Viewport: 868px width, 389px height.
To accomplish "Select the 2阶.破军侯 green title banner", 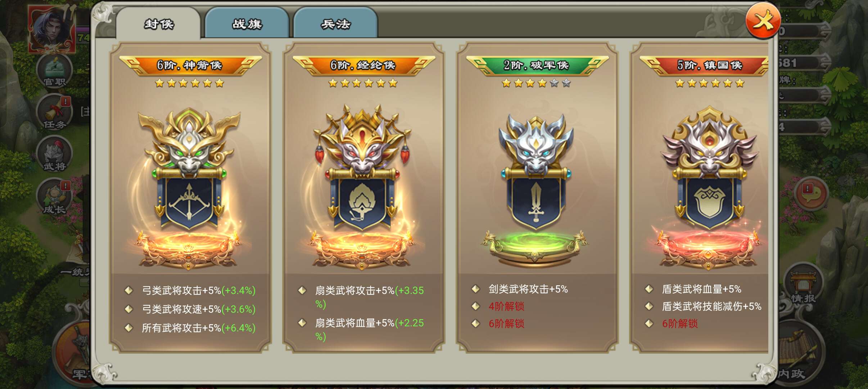I will coord(536,65).
